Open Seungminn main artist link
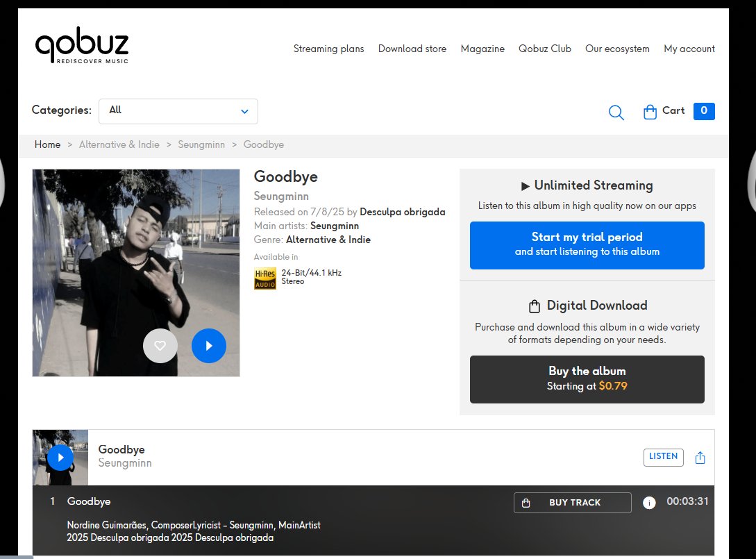This screenshot has width=756, height=559. point(335,226)
